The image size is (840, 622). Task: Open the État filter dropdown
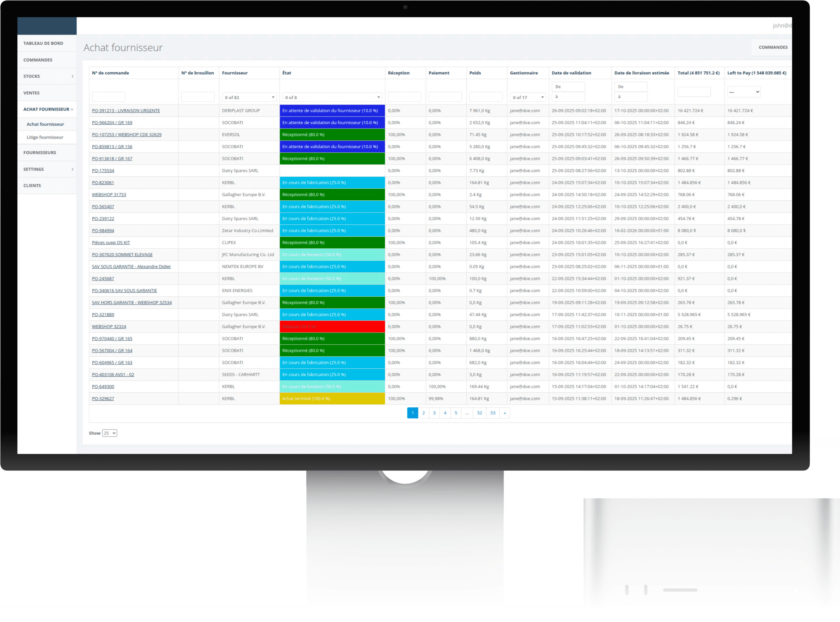pyautogui.click(x=332, y=97)
